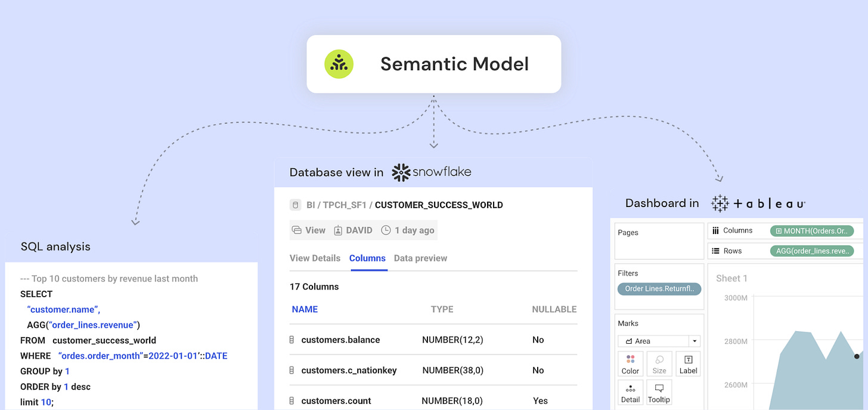The image size is (868, 410).
Task: Click the Yes nullable value for customers.count
Action: click(x=540, y=401)
